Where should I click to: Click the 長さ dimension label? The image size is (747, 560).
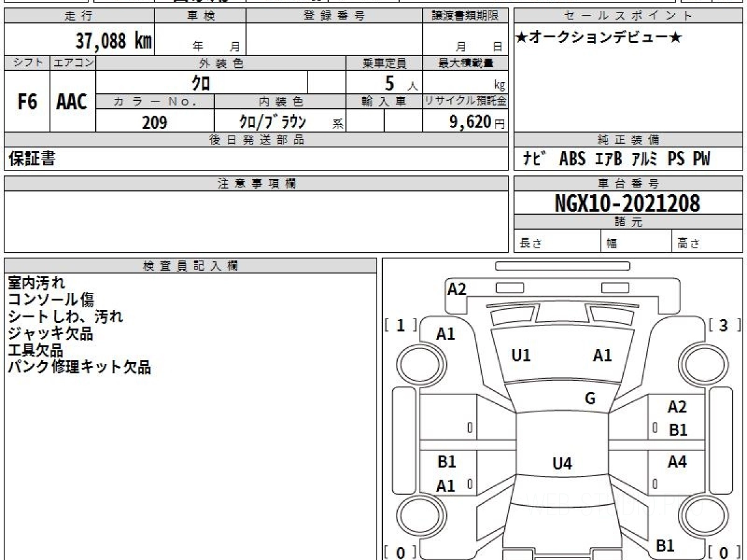point(530,244)
